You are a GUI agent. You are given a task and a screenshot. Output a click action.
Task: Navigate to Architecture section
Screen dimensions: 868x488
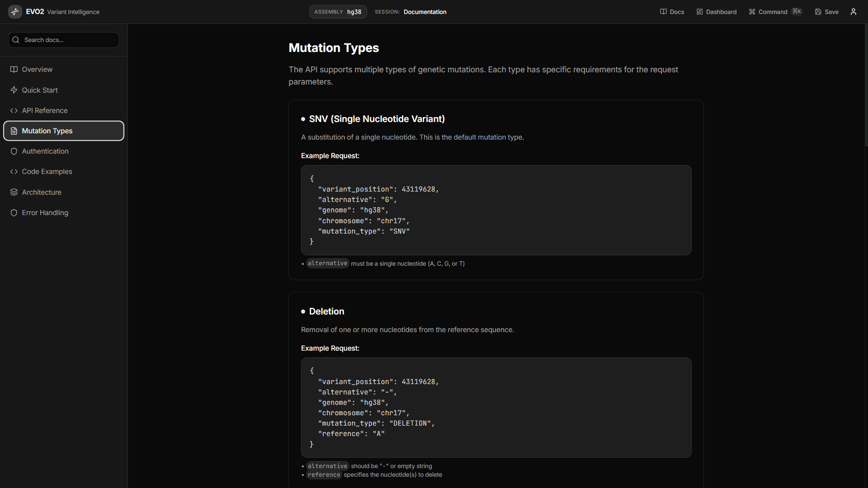64,192
